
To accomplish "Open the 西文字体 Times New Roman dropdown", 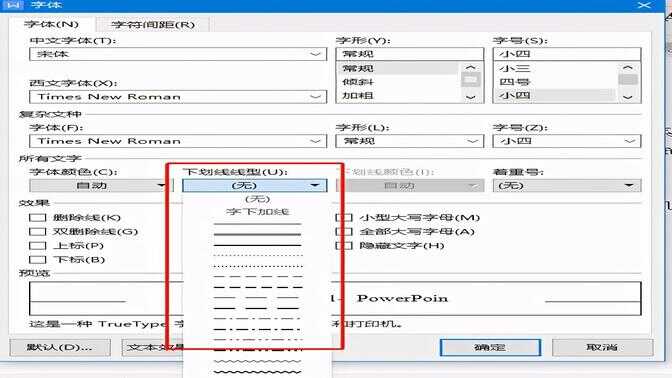I will coord(178,96).
